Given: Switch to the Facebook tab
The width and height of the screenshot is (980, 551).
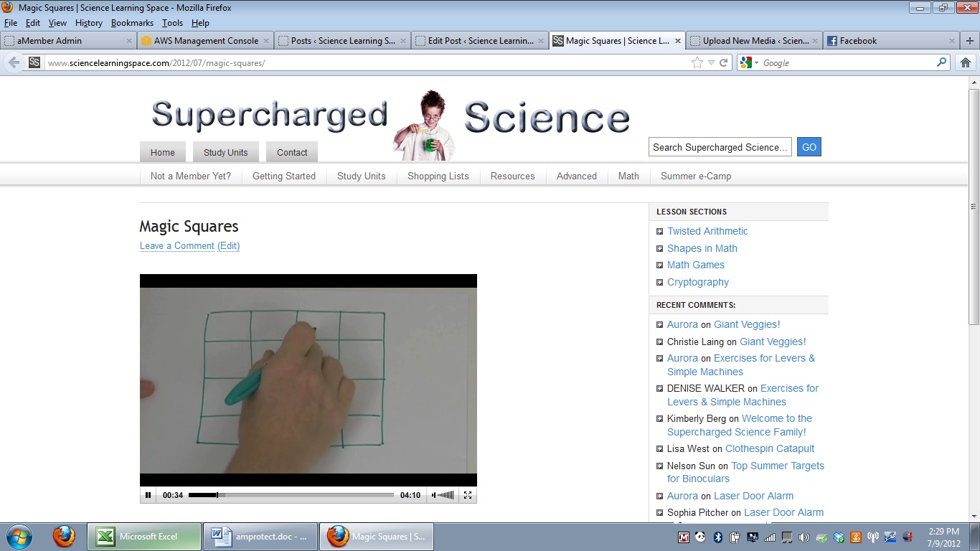Looking at the screenshot, I should [858, 41].
